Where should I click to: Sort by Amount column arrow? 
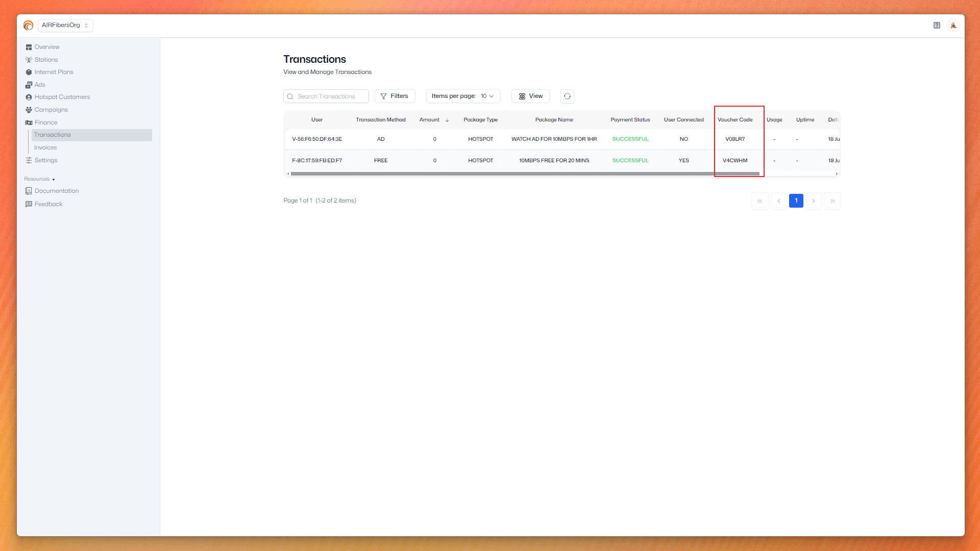tap(447, 120)
